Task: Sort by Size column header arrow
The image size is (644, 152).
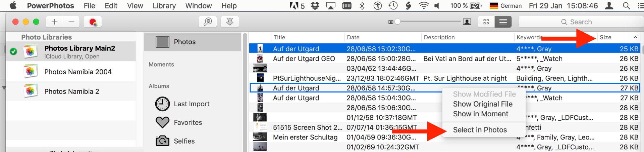Action: click(635, 37)
